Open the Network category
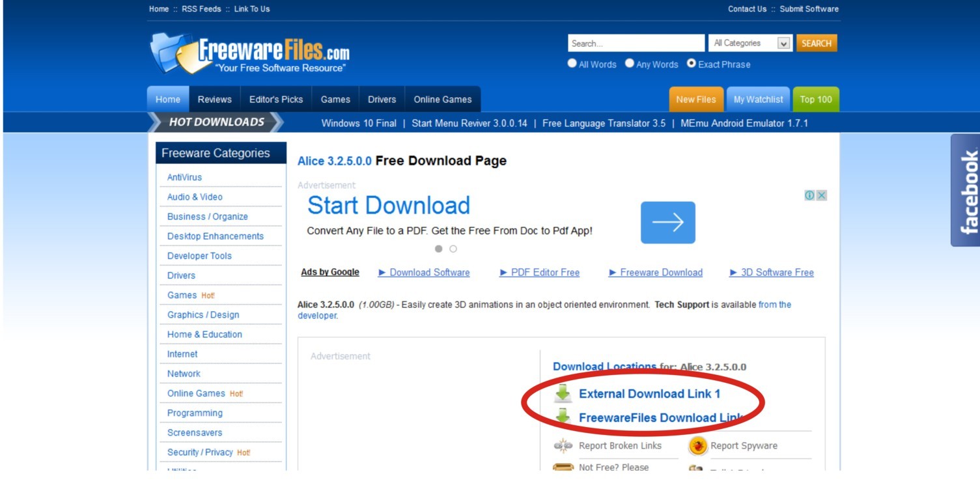 184,373
